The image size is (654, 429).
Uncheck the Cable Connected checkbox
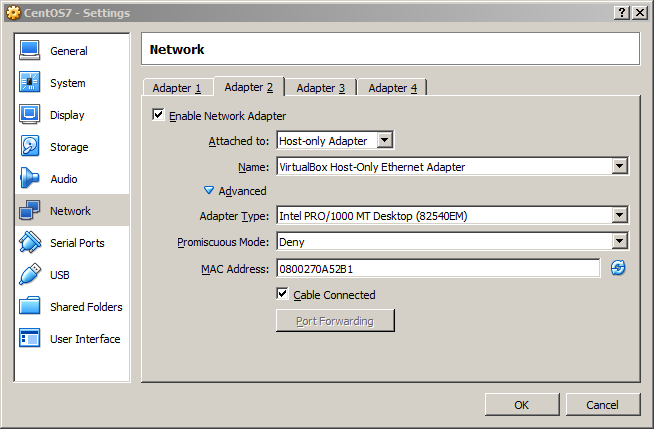pos(282,294)
